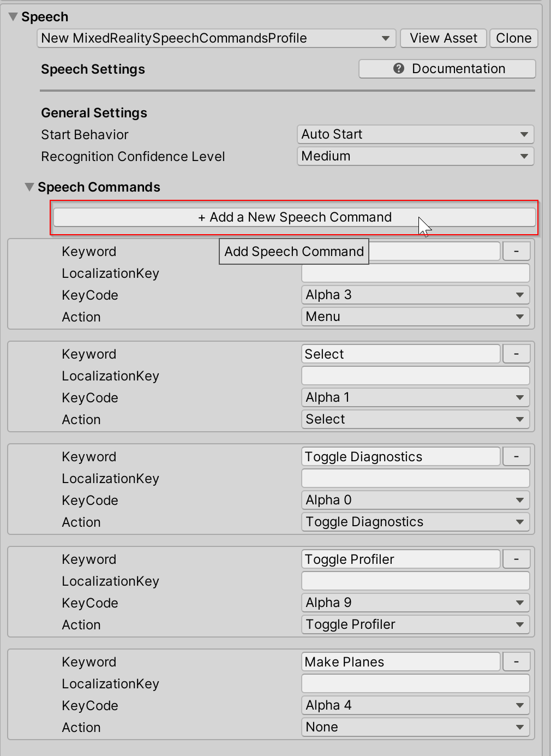Open the Menu Action dropdown

coord(416,317)
